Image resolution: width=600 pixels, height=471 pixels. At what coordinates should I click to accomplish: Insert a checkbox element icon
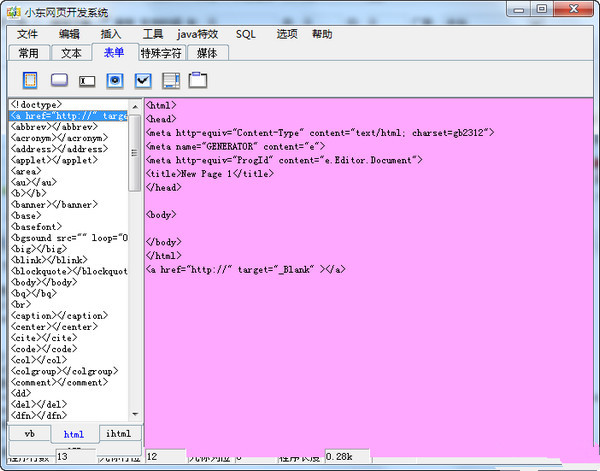pos(142,80)
